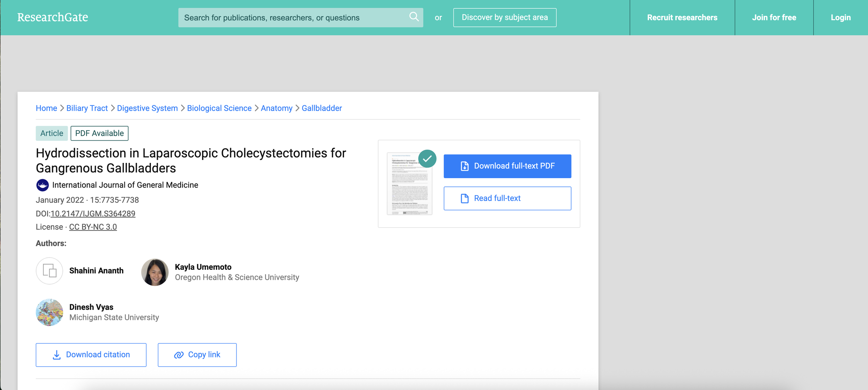Screen dimensions: 868x390
Task: Open the DOI 10.2147/IJGM.S364289 link
Action: point(93,214)
